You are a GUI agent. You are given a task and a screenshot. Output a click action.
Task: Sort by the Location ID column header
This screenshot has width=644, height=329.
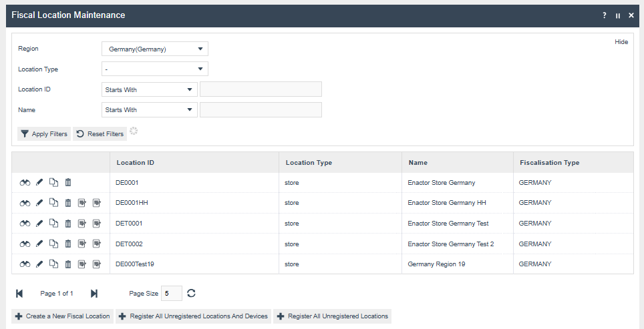[x=136, y=163]
